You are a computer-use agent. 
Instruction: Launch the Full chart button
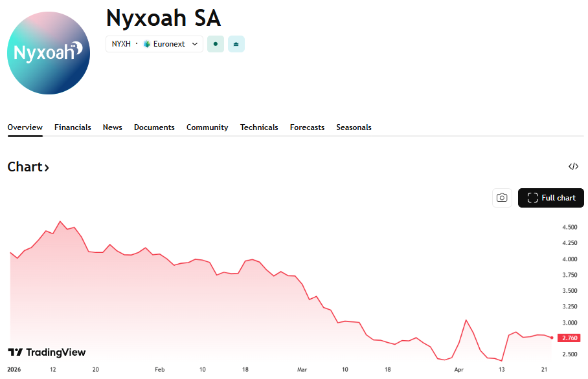551,198
